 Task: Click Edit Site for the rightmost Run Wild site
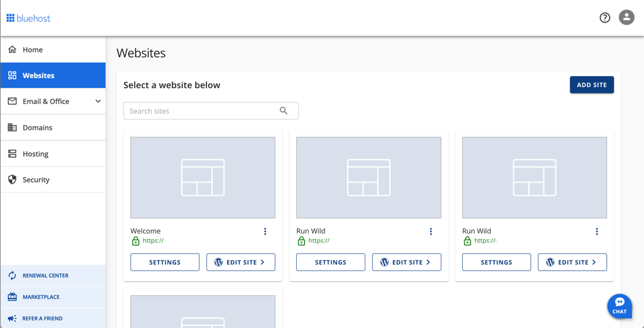(x=572, y=263)
